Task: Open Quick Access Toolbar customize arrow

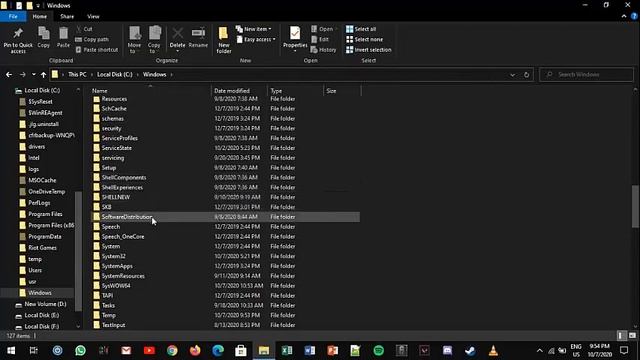Action: pyautogui.click(x=38, y=6)
